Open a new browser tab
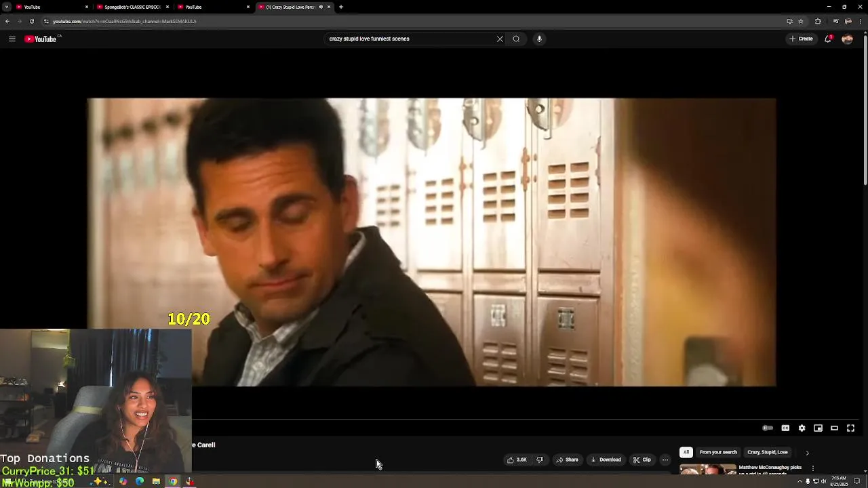The height and width of the screenshot is (488, 868). point(341,7)
